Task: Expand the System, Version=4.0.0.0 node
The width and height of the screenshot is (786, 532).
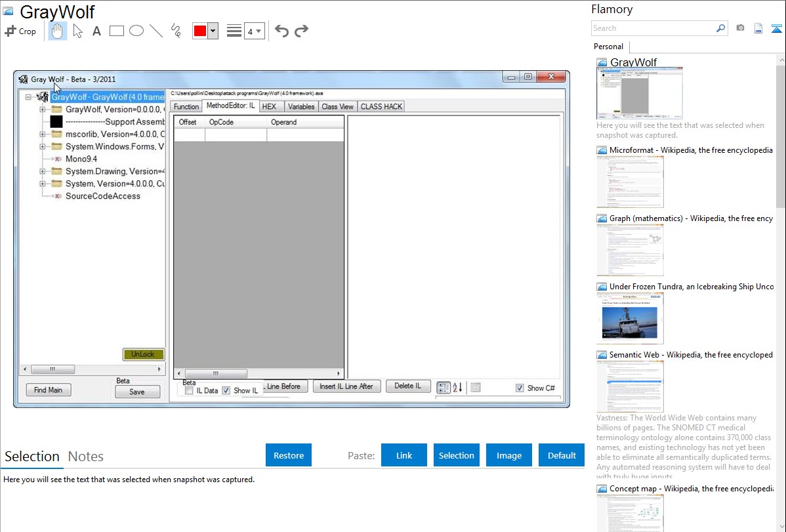Action: tap(43, 184)
